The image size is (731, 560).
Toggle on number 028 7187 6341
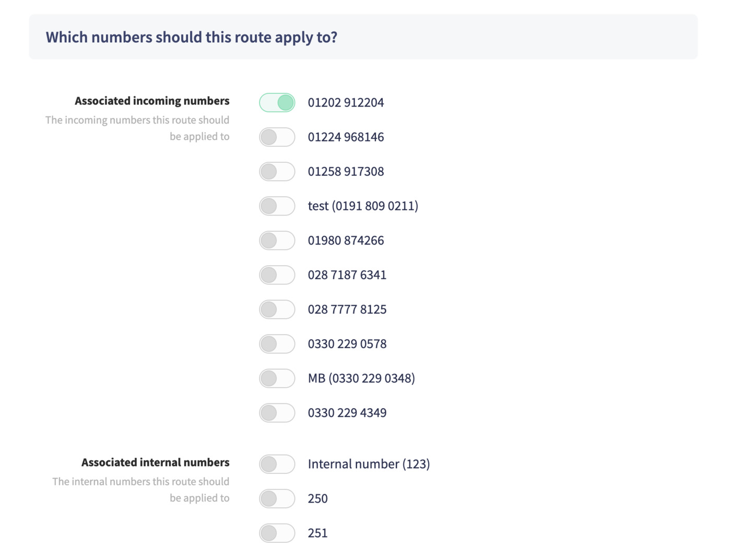[x=277, y=275]
